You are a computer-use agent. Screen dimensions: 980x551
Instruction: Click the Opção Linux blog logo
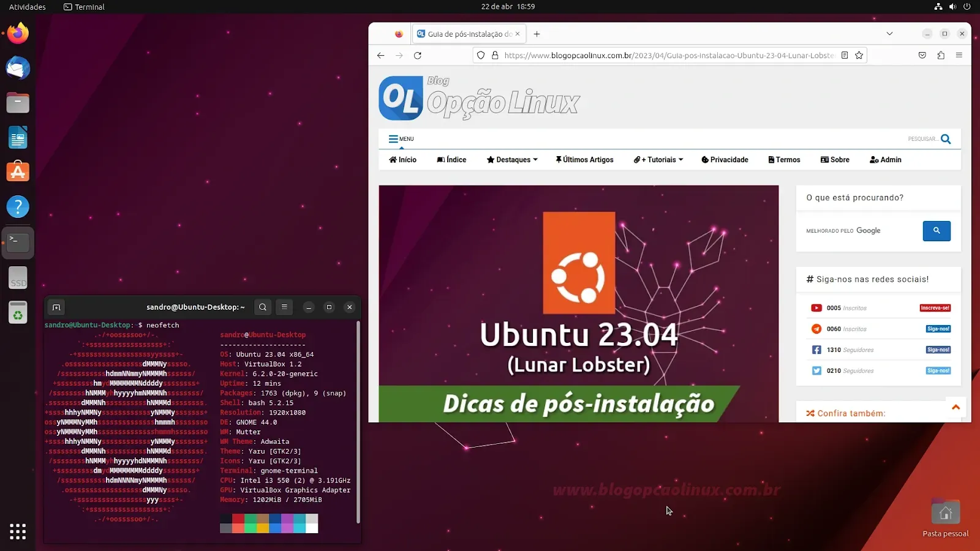pyautogui.click(x=479, y=98)
